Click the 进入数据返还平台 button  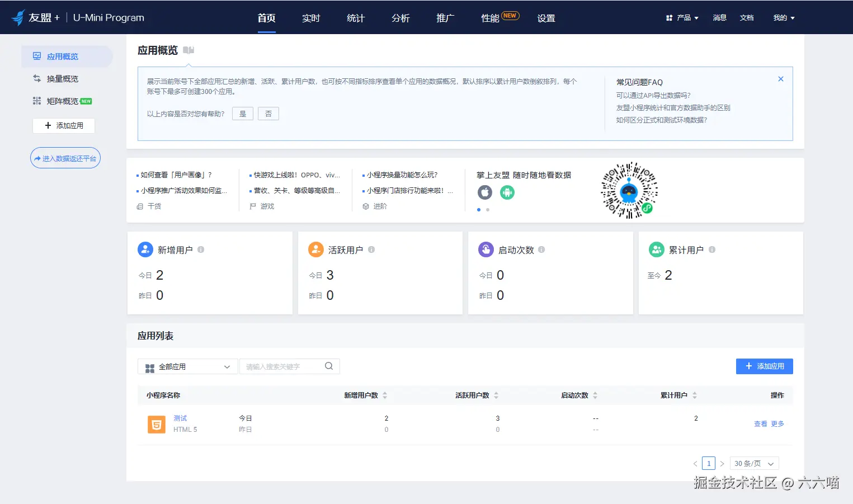[x=65, y=158]
